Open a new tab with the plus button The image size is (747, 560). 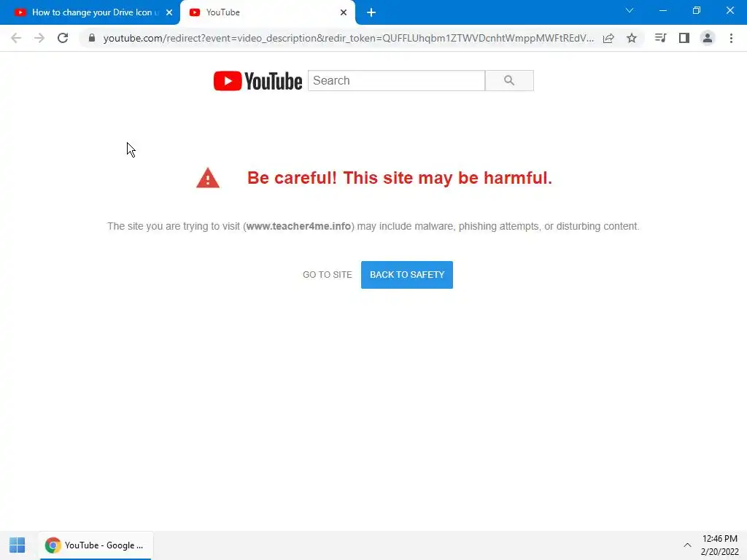tap(371, 12)
